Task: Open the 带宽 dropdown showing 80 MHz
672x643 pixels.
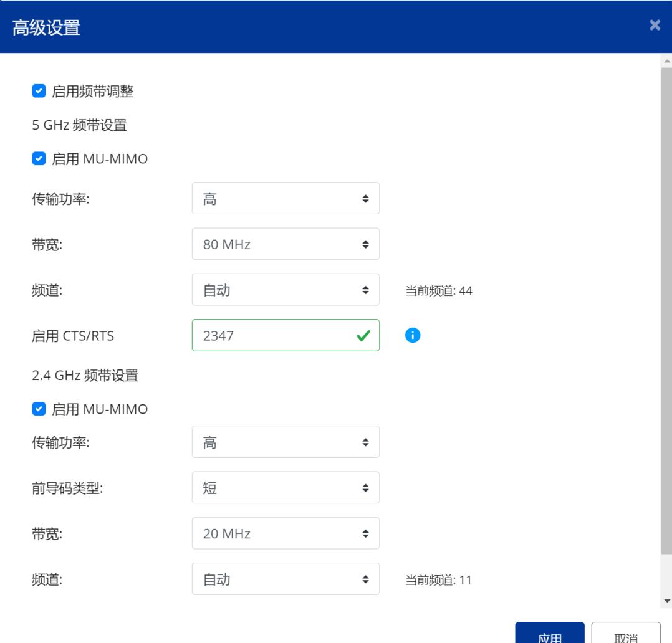Action: [286, 244]
